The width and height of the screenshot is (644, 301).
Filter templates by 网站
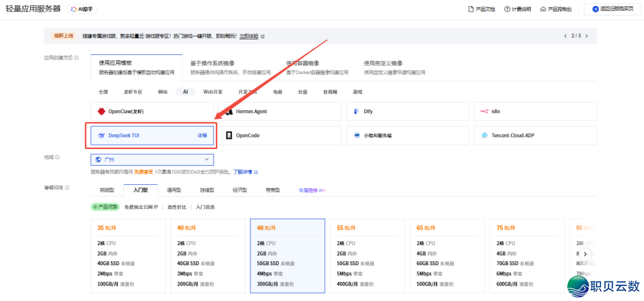[163, 92]
